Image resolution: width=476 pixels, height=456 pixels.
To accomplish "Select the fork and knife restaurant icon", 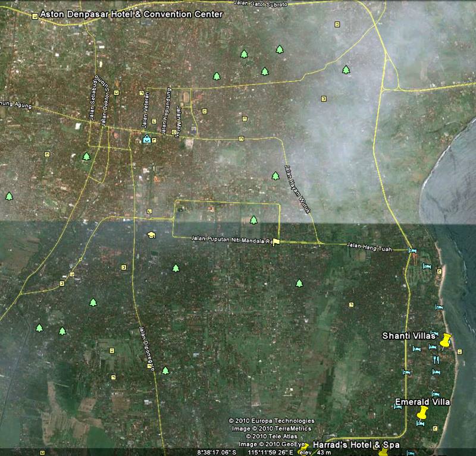I will click(436, 359).
